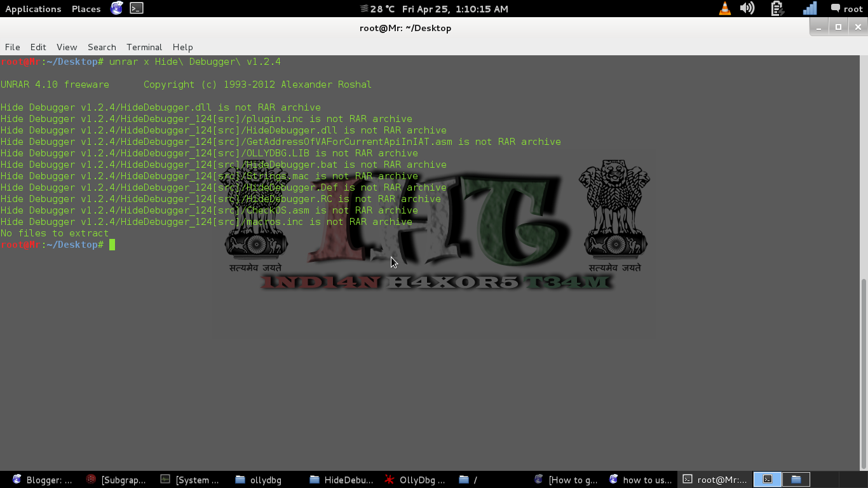
Task: Switch to root@Mr terminal in taskbar
Action: tap(715, 480)
